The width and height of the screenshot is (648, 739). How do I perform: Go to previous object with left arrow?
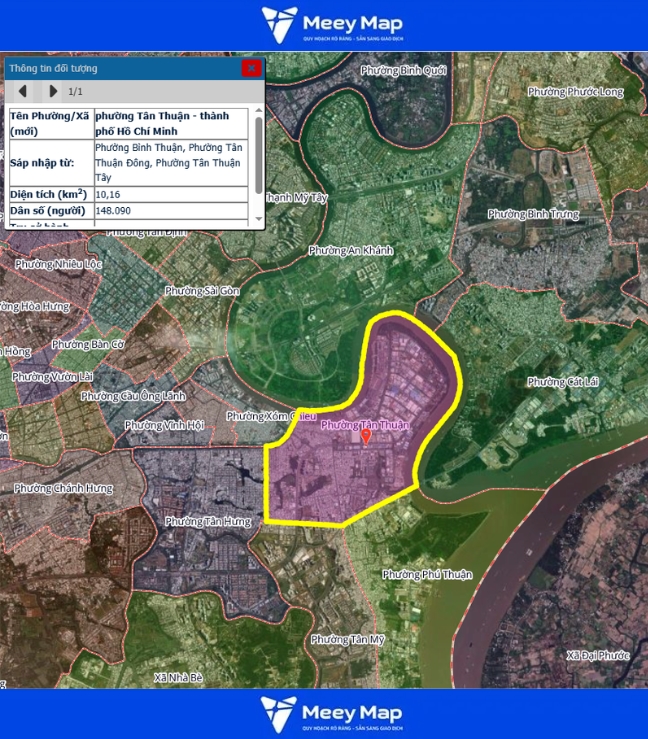pos(22,91)
